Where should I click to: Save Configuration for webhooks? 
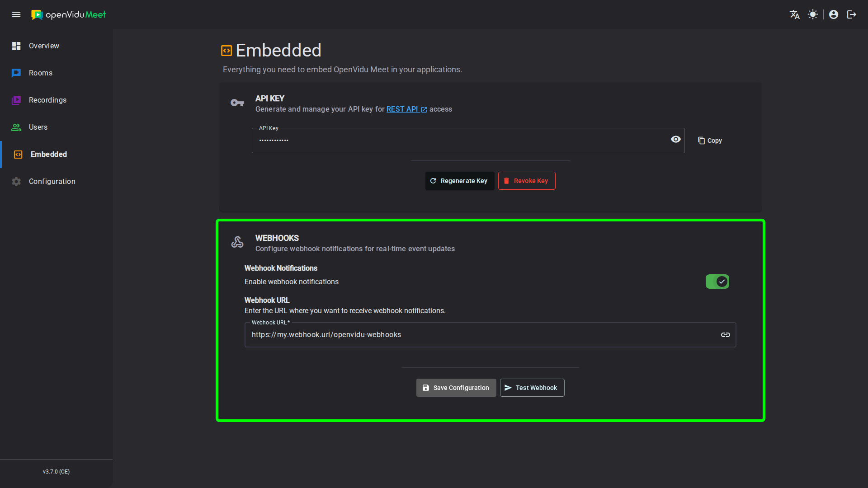(456, 388)
